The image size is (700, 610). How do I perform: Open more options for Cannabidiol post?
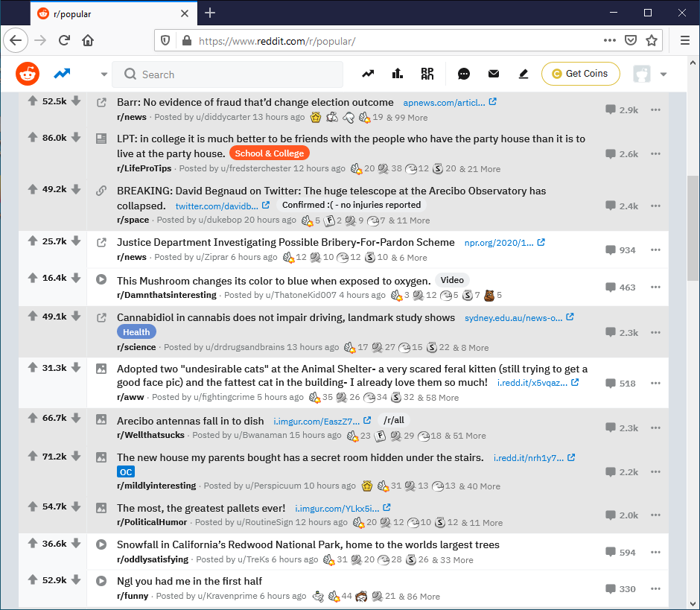click(x=655, y=332)
